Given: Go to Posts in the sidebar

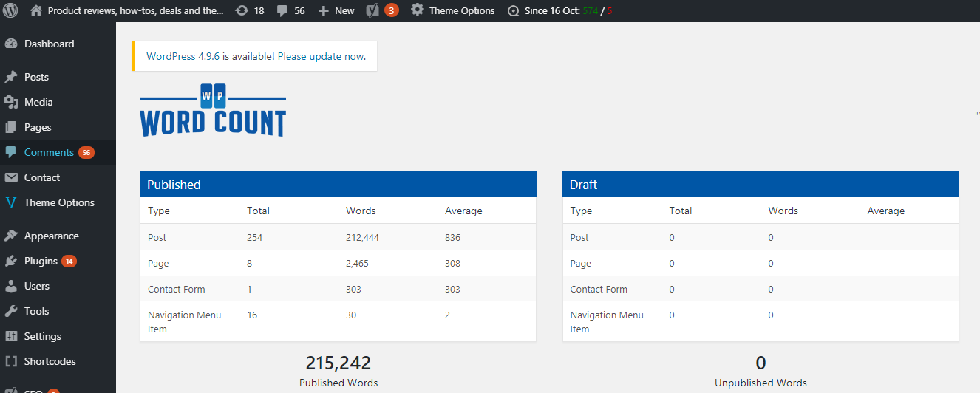Looking at the screenshot, I should [36, 77].
